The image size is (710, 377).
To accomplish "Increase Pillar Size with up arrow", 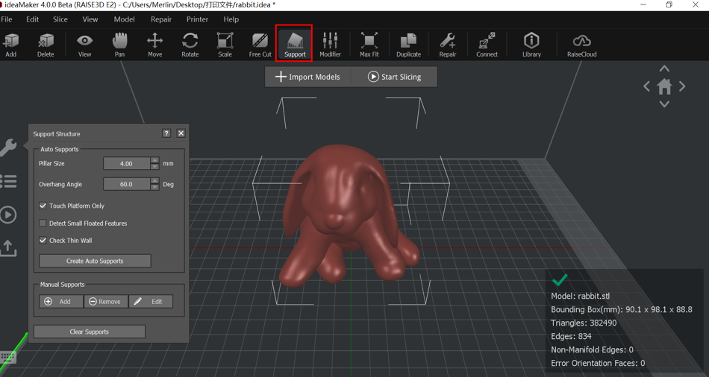I will point(155,160).
